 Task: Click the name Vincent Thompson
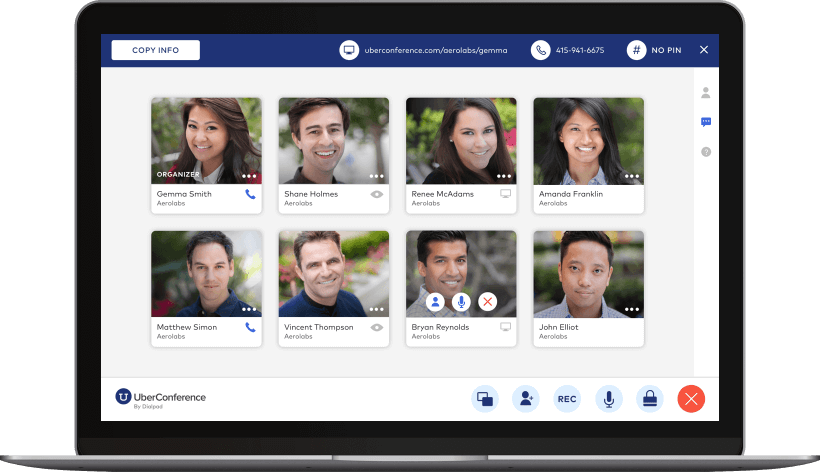click(x=318, y=327)
